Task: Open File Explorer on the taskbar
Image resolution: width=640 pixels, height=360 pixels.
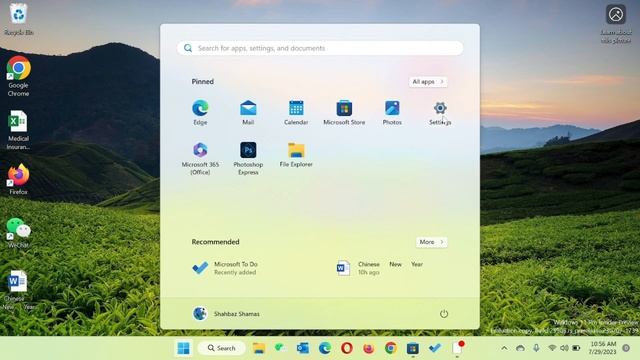Action: coord(259,348)
